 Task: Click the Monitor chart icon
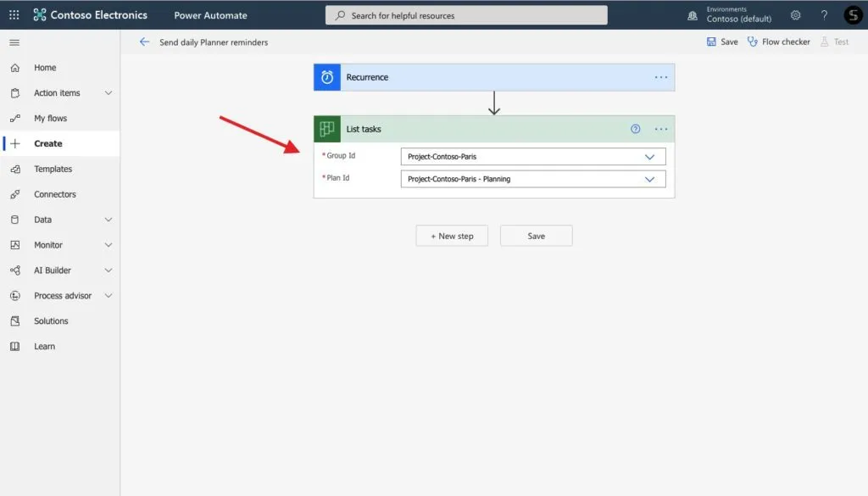point(15,245)
